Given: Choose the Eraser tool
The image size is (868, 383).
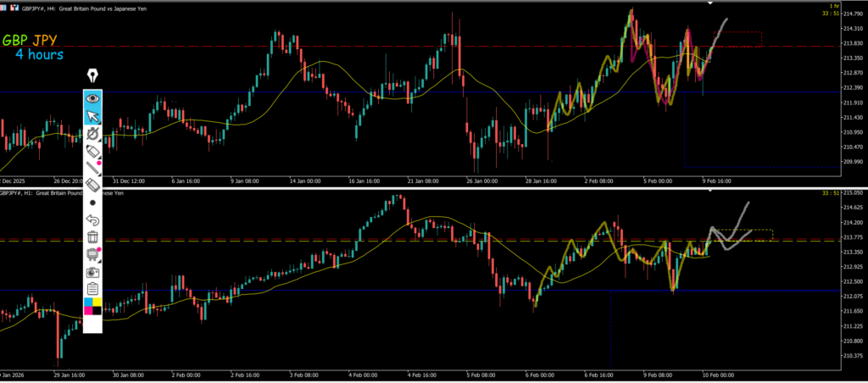Looking at the screenshot, I should click(93, 184).
